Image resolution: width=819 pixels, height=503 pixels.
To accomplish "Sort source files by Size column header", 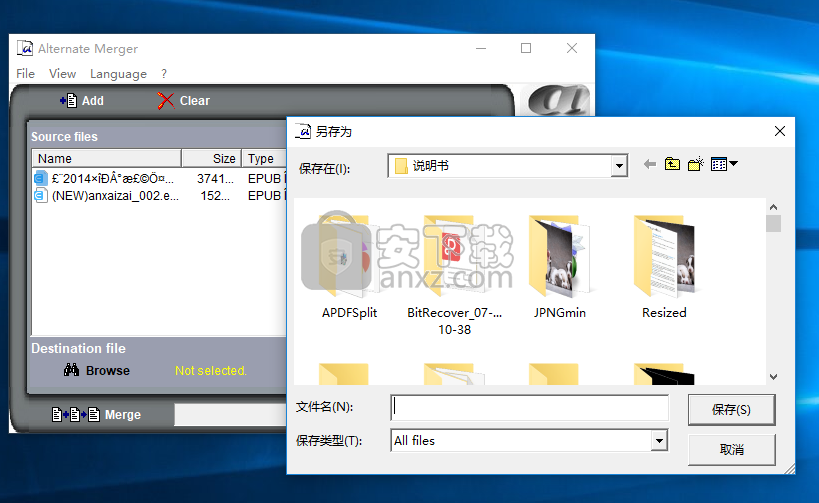I will coord(212,158).
